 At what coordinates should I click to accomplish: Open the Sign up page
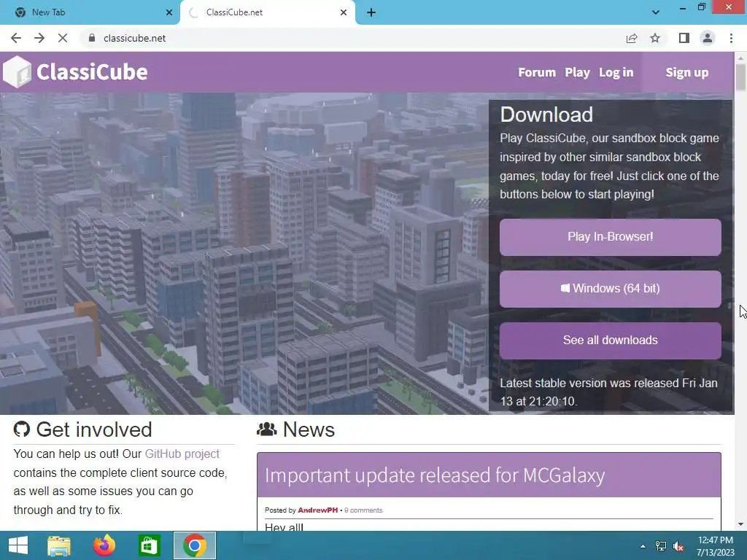[x=687, y=72]
